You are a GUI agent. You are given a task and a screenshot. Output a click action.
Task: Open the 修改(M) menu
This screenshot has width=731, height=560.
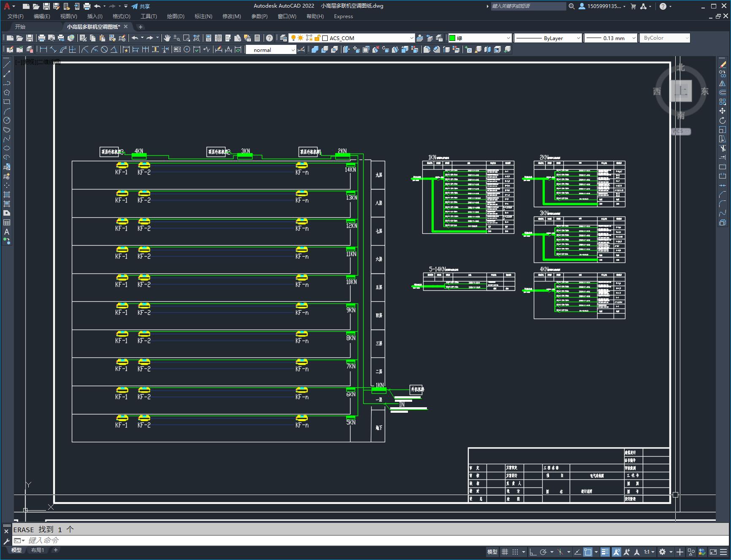[231, 16]
